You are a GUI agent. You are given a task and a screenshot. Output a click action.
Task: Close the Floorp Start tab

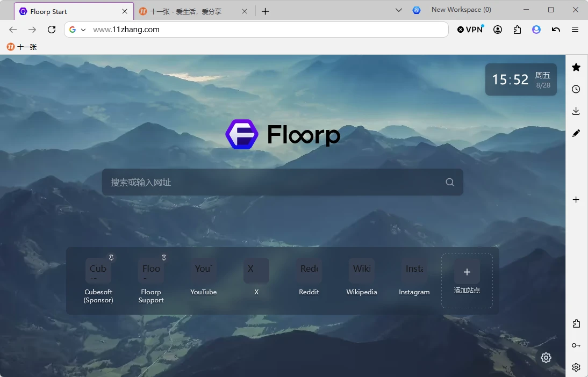(125, 12)
